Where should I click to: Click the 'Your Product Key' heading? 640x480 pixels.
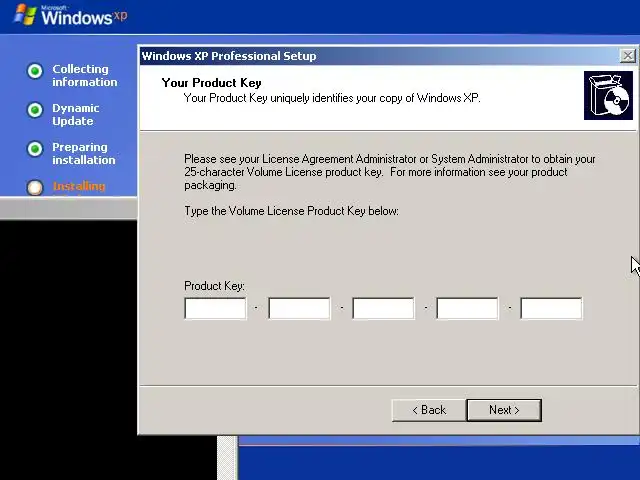211,83
